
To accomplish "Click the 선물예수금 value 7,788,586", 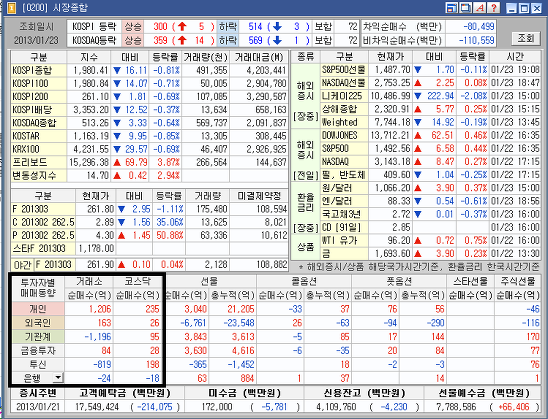I will tap(457, 407).
